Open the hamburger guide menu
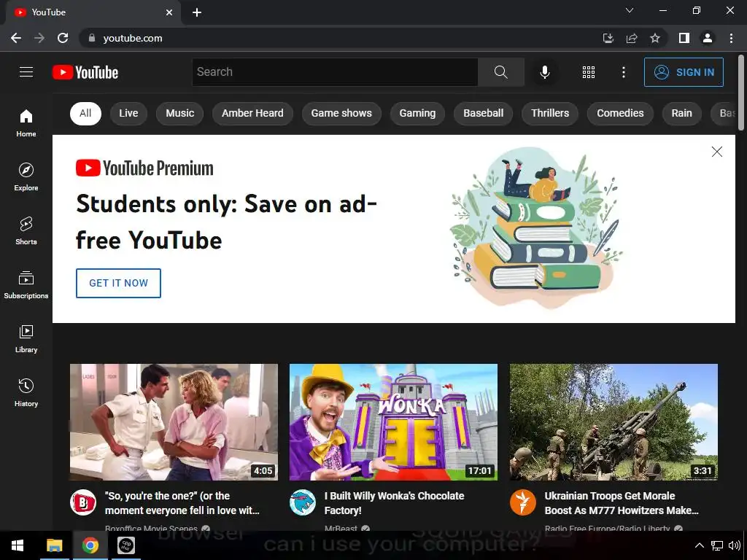This screenshot has height=560, width=747. coord(26,72)
